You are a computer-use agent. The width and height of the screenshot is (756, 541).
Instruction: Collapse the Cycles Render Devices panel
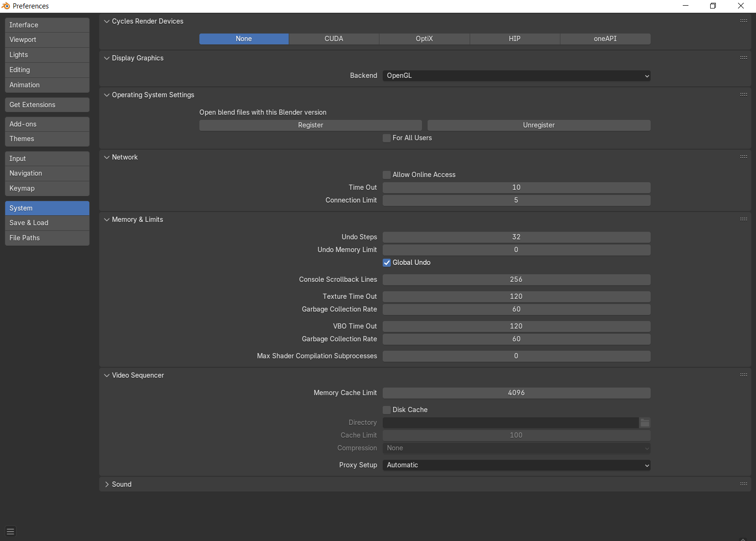coord(107,21)
